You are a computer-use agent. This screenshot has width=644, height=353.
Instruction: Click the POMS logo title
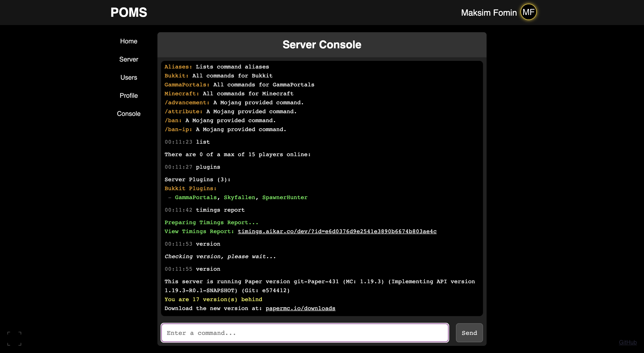129,12
